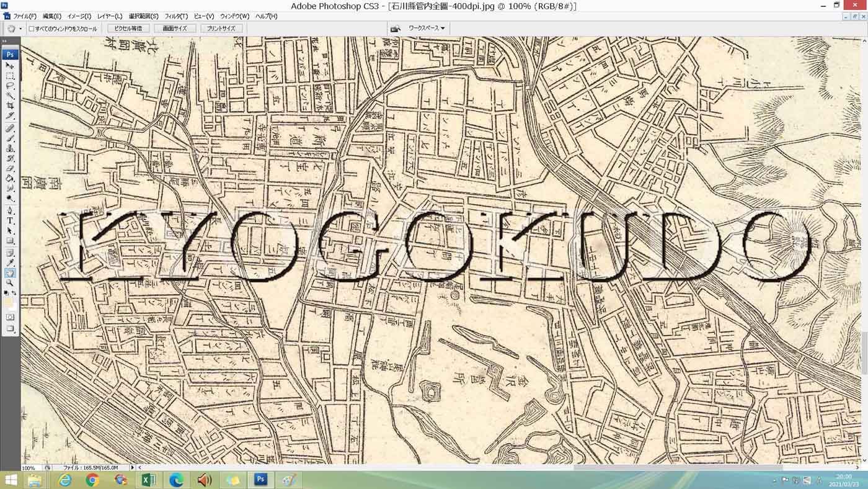Select the Rectangle shape tool
This screenshot has width=868, height=489.
coord(10,240)
